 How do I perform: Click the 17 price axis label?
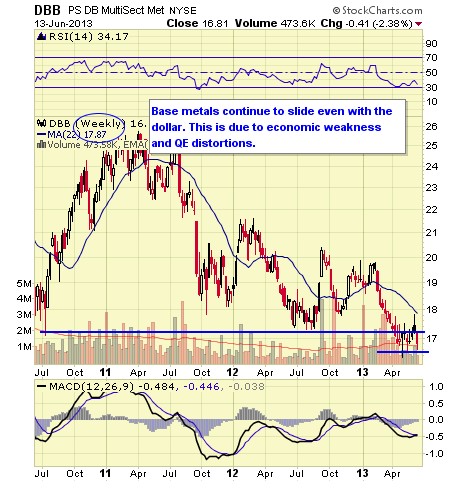coord(432,338)
